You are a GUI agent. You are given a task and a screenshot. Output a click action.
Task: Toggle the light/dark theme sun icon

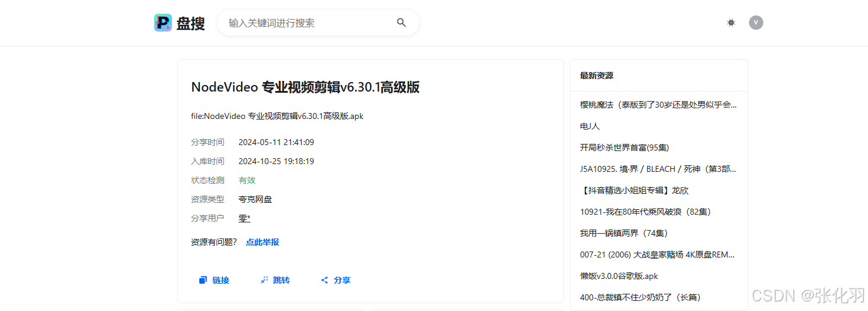click(731, 23)
